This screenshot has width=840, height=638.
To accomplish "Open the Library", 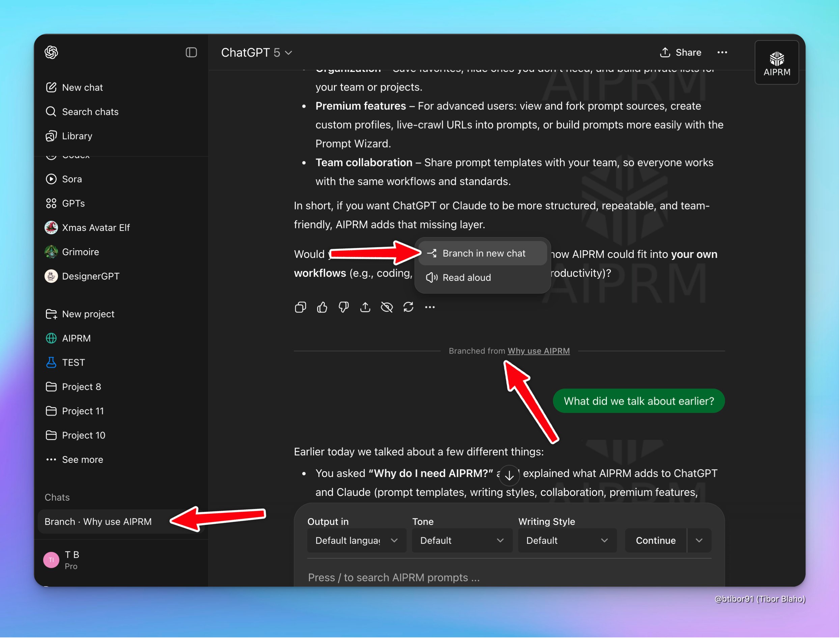I will coord(69,136).
